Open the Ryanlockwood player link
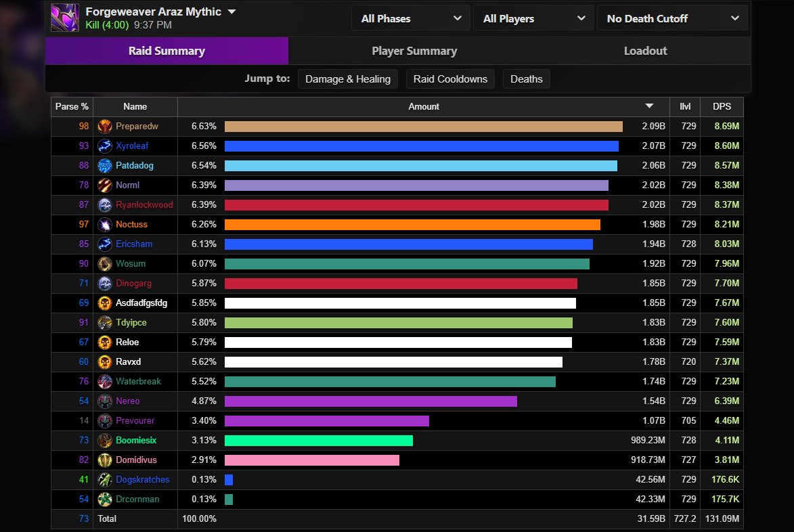This screenshot has height=532, width=794. (x=144, y=204)
